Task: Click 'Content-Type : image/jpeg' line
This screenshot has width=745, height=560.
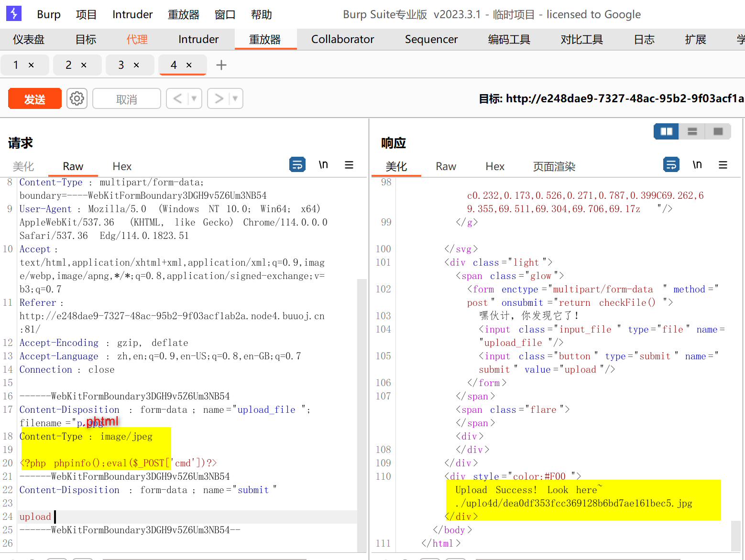Action: 86,436
